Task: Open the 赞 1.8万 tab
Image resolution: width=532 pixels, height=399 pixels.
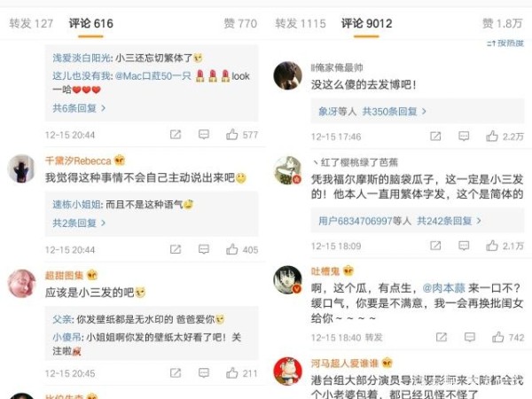Action: coord(502,23)
